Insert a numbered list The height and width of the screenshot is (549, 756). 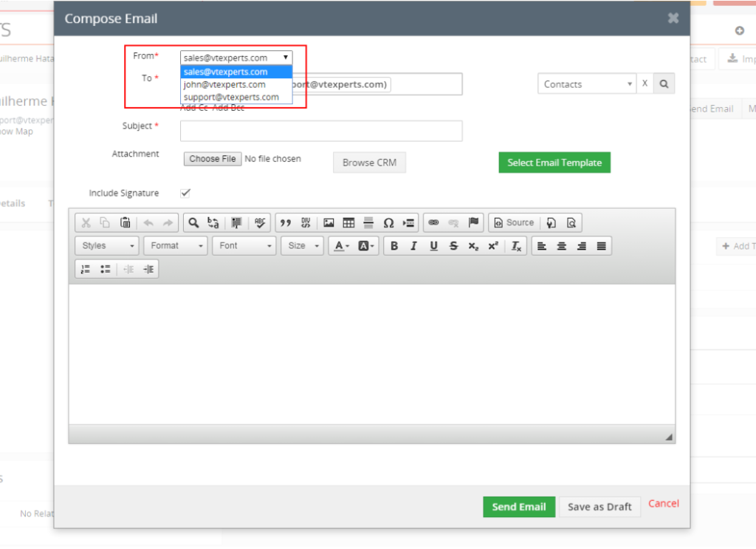click(x=86, y=269)
